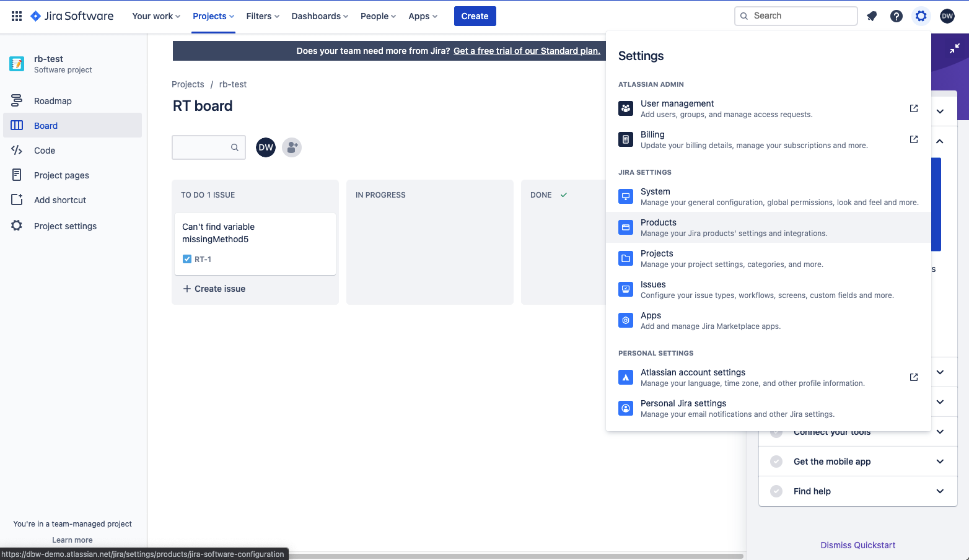
Task: Go to Board in sidebar
Action: (x=72, y=125)
